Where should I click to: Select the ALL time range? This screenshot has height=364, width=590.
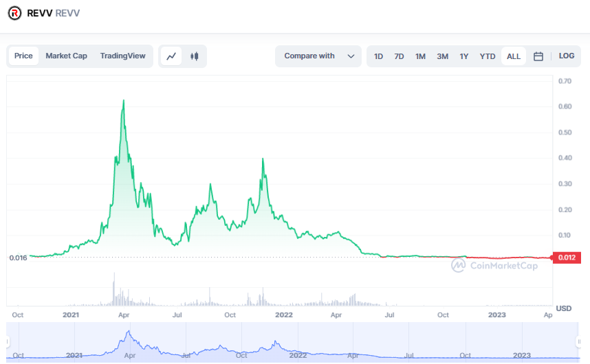514,56
